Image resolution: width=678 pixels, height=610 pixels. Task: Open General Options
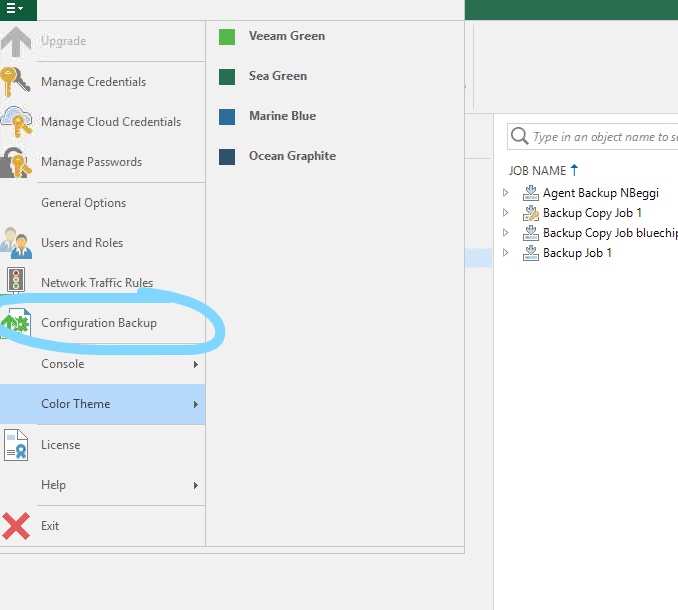[x=102, y=203]
